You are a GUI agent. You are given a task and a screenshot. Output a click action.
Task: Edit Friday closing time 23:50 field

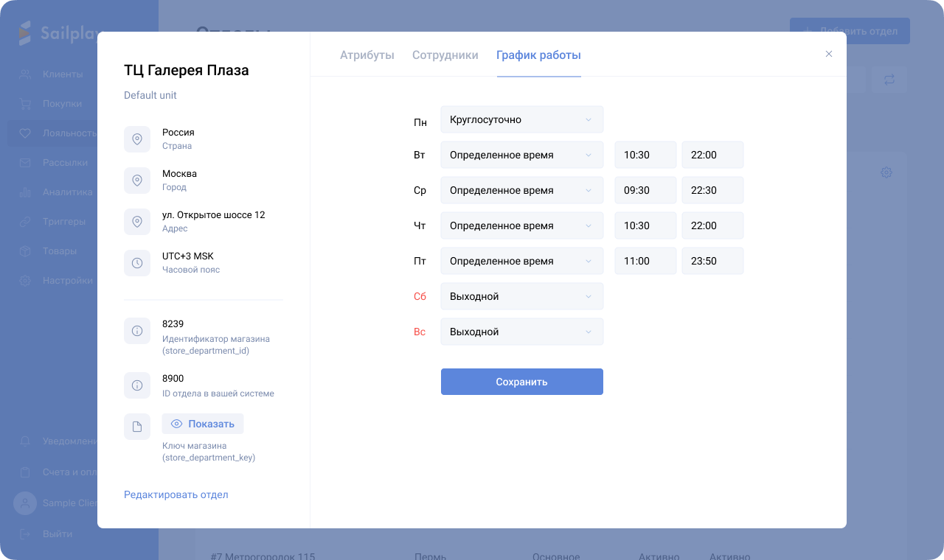tap(712, 261)
